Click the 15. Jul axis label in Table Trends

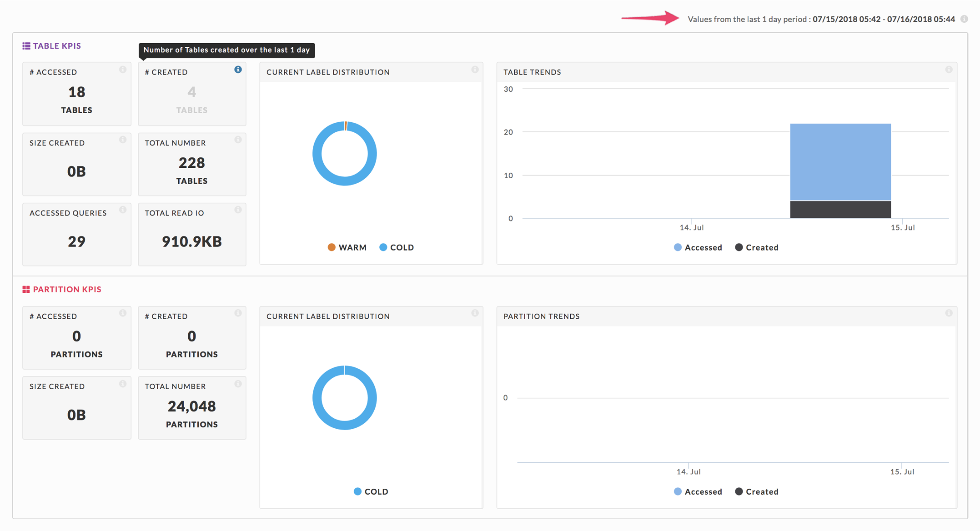pos(903,227)
